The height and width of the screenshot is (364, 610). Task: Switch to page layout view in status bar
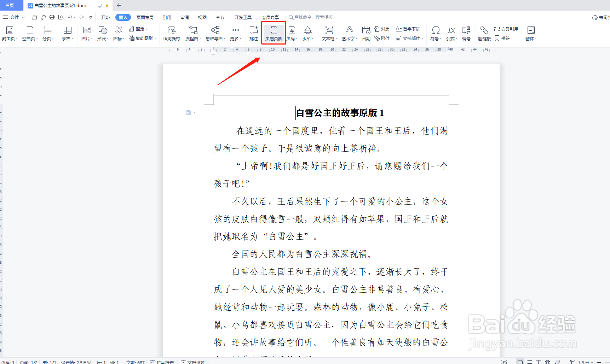point(520,362)
